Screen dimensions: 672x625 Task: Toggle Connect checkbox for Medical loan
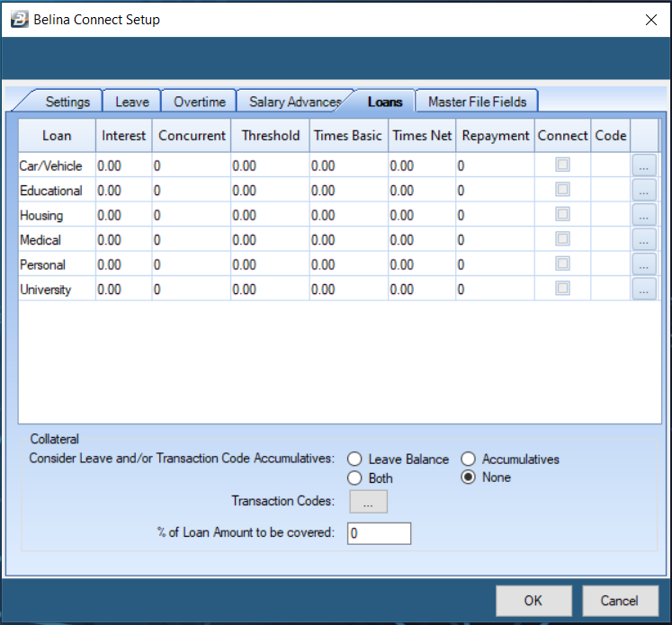click(562, 238)
